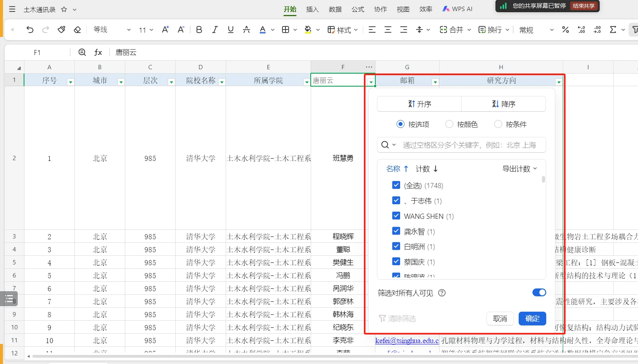Image resolution: width=638 pixels, height=364 pixels.
Task: Click the clear format eraser icon
Action: pyautogui.click(x=77, y=30)
